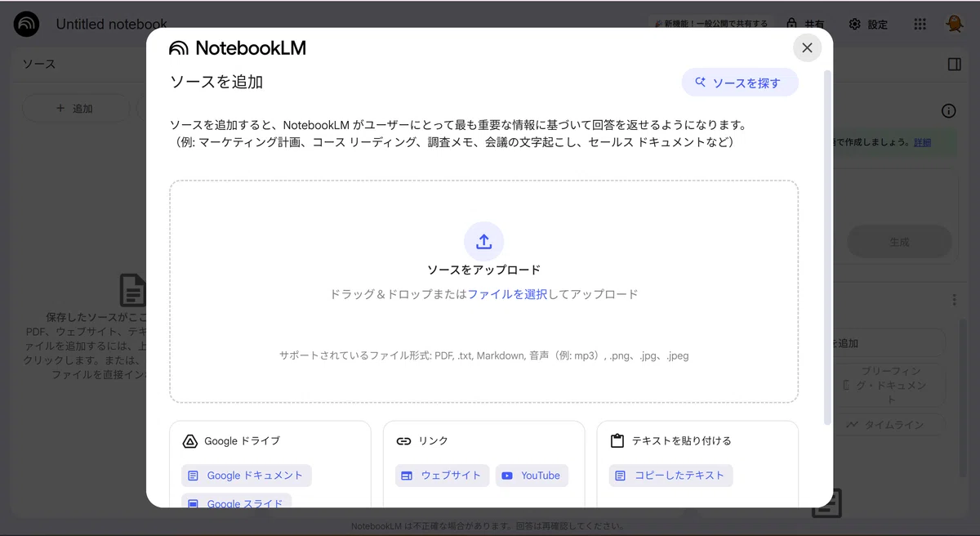The height and width of the screenshot is (536, 980).
Task: Close the add source dialog
Action: click(x=807, y=47)
